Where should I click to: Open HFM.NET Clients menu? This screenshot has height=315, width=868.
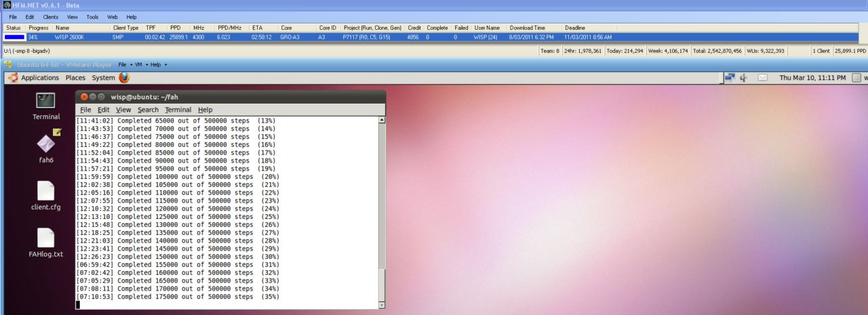[x=50, y=16]
